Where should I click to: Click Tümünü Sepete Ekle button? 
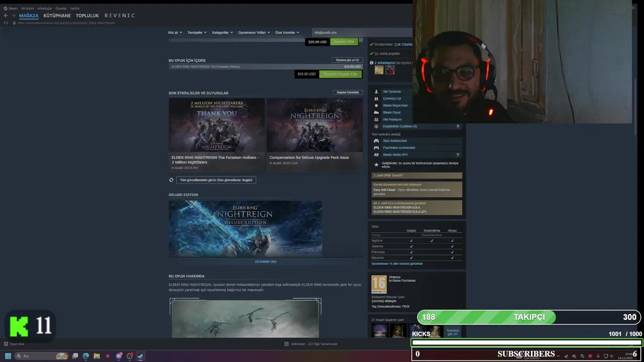tap(341, 74)
